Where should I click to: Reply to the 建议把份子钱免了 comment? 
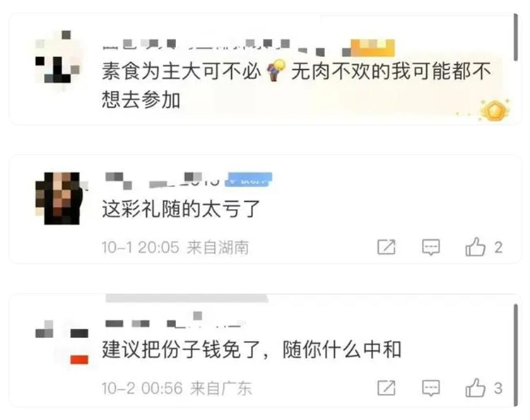pyautogui.click(x=431, y=388)
